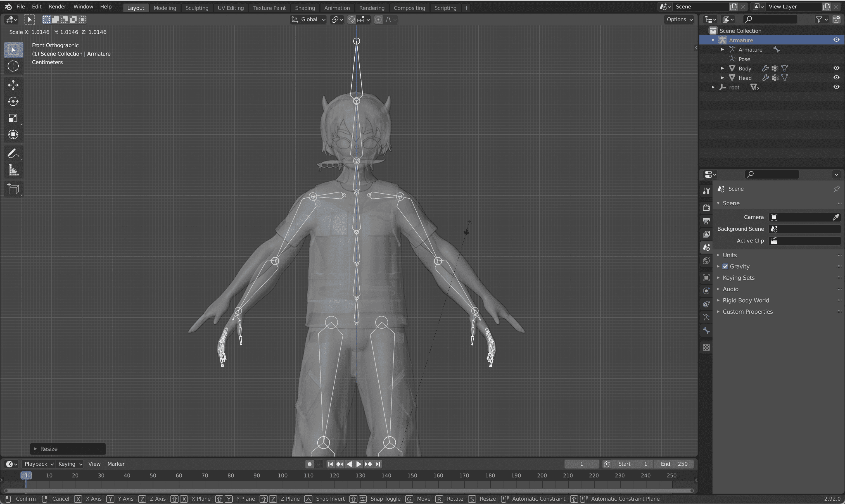Create a new scene with the New Scene button
Viewport: 845px width, 504px height.
point(733,6)
